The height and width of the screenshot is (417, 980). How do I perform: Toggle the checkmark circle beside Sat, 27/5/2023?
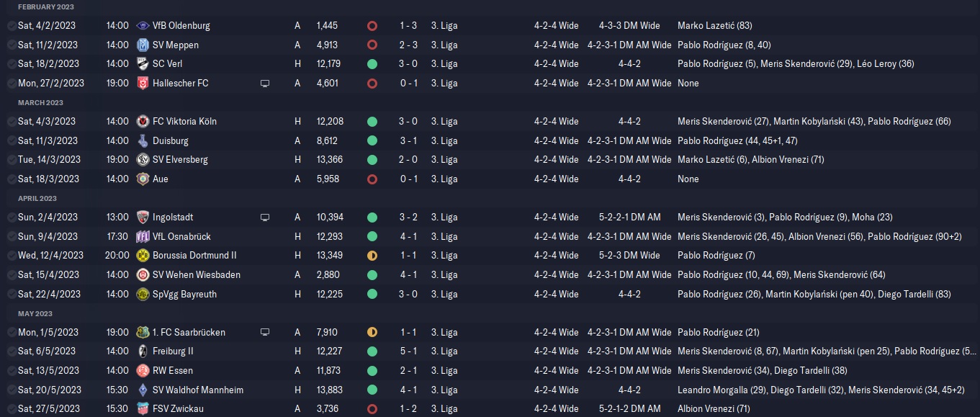pos(11,409)
